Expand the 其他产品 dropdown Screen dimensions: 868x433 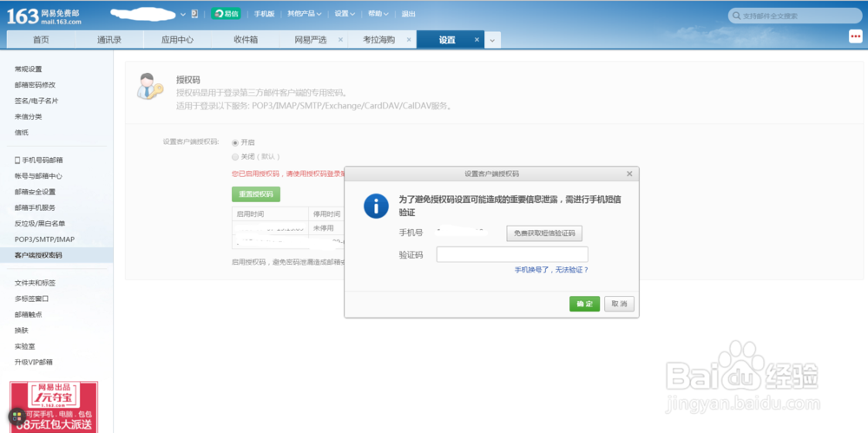[x=304, y=15]
